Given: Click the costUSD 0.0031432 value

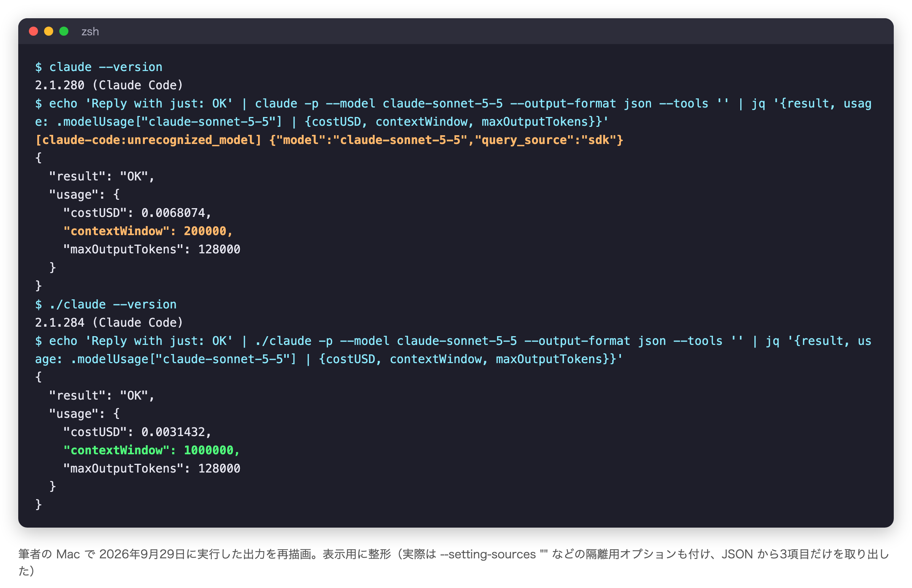Looking at the screenshot, I should tap(174, 432).
